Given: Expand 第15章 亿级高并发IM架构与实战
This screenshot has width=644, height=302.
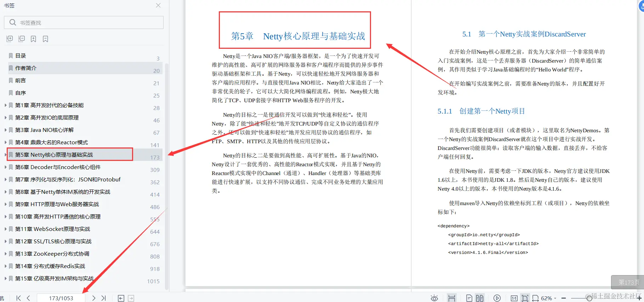Looking at the screenshot, I should tap(5, 278).
